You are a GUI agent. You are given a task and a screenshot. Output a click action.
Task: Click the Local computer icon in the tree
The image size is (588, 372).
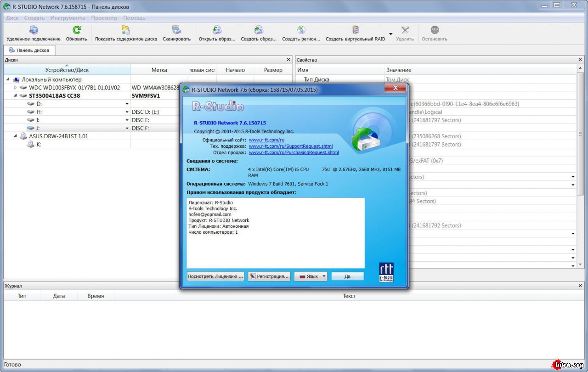[x=17, y=80]
